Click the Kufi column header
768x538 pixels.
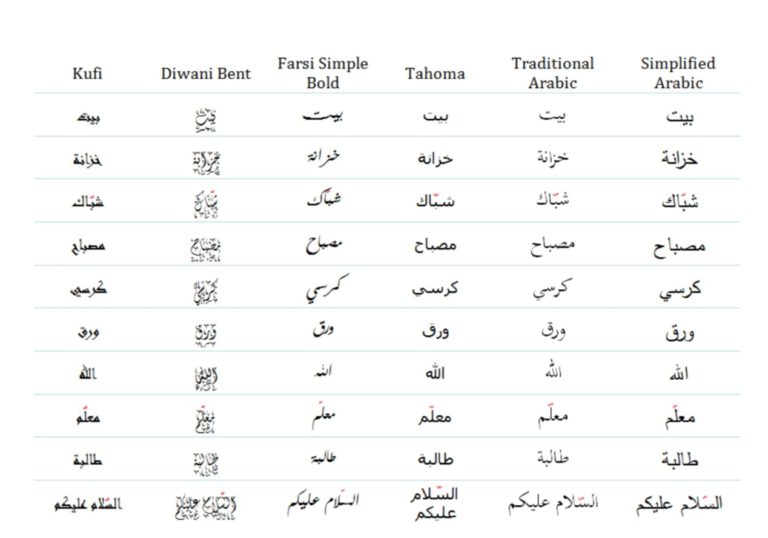pyautogui.click(x=88, y=73)
